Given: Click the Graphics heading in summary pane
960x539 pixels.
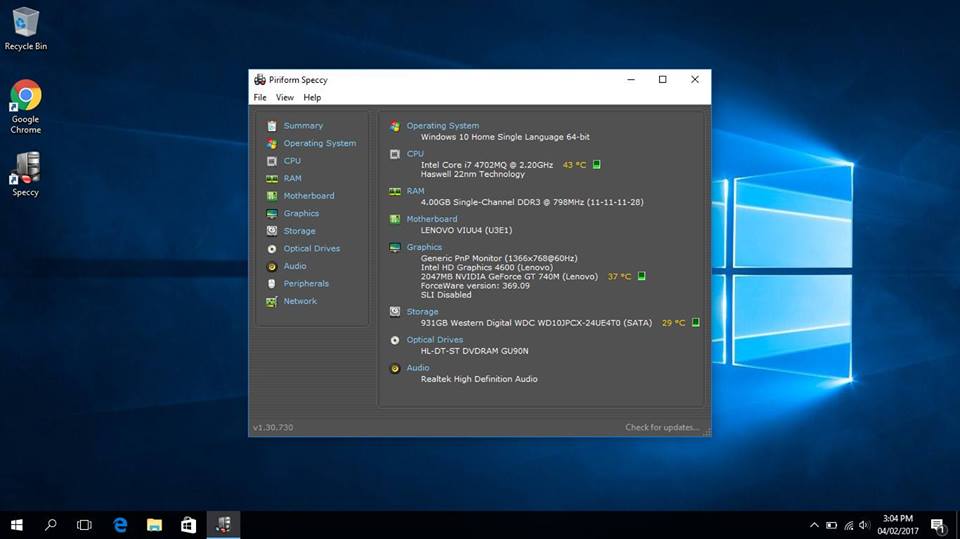Looking at the screenshot, I should (x=424, y=247).
